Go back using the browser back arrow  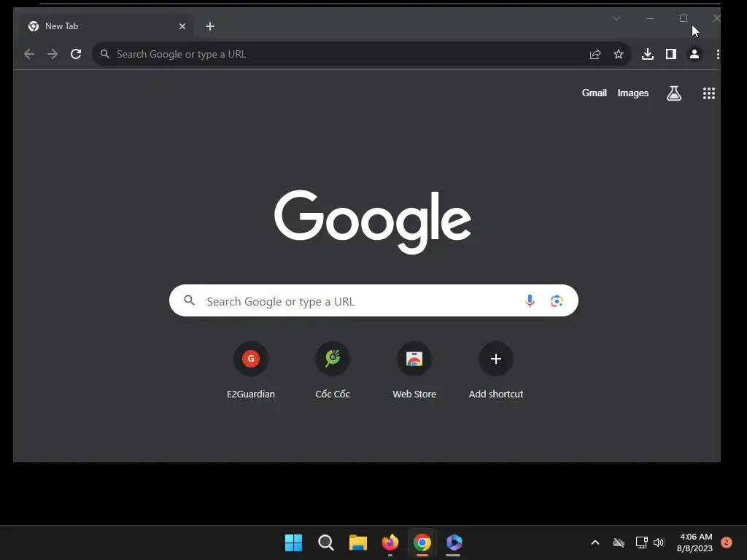point(29,54)
